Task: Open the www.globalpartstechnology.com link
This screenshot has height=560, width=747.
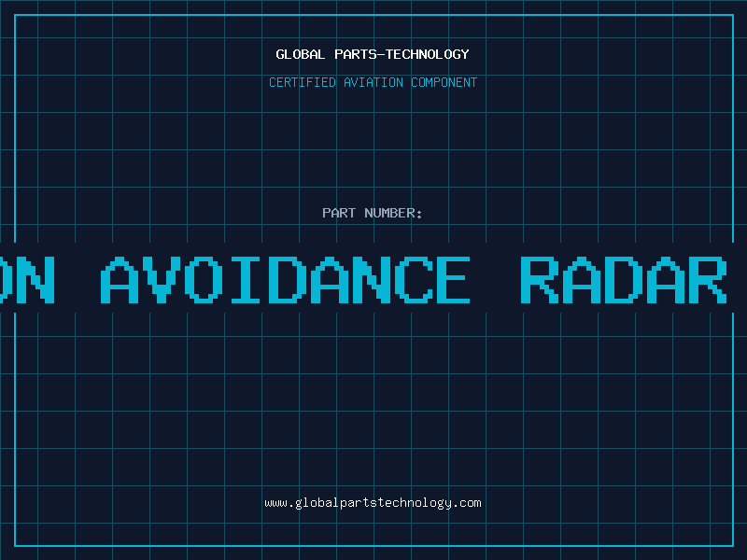Action: pyautogui.click(x=373, y=503)
